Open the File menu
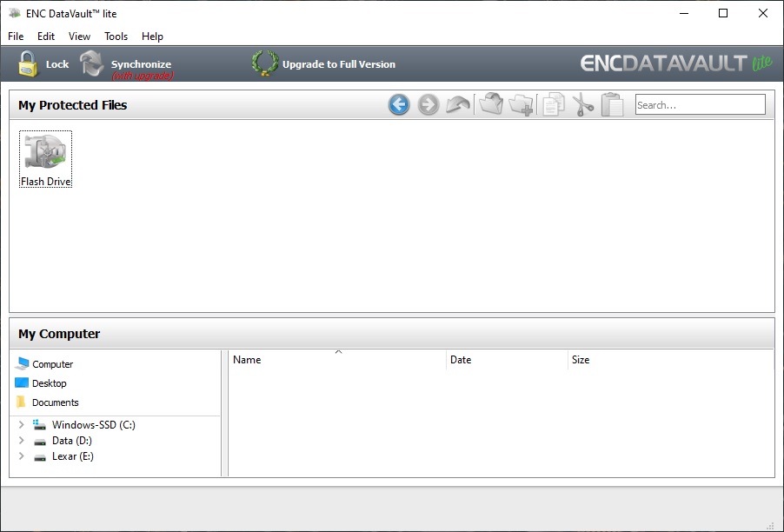The width and height of the screenshot is (784, 532). pyautogui.click(x=16, y=36)
